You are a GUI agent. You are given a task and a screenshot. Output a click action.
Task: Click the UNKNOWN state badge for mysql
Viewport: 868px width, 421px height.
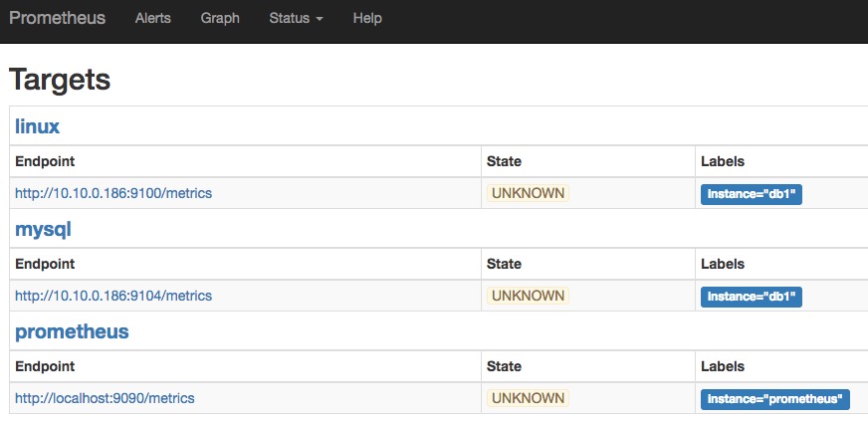coord(528,296)
